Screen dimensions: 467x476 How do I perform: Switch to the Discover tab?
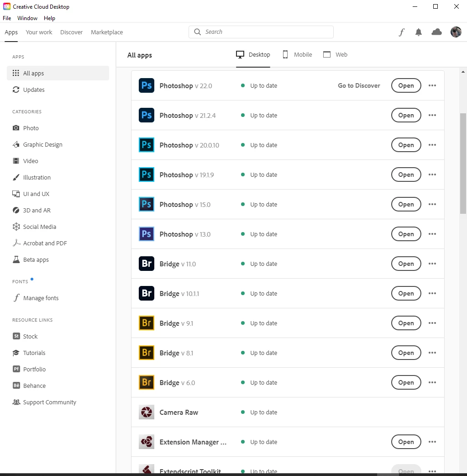pyautogui.click(x=71, y=32)
